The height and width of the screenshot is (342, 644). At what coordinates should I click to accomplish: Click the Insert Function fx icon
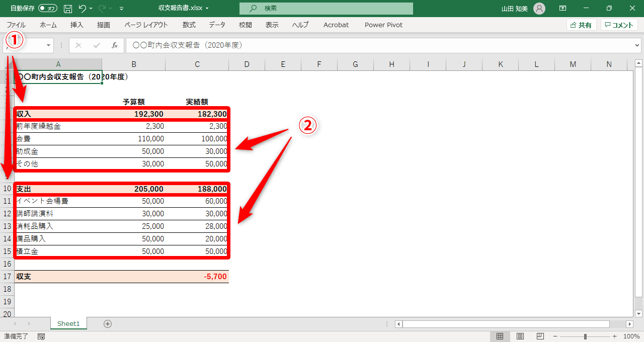[x=115, y=45]
